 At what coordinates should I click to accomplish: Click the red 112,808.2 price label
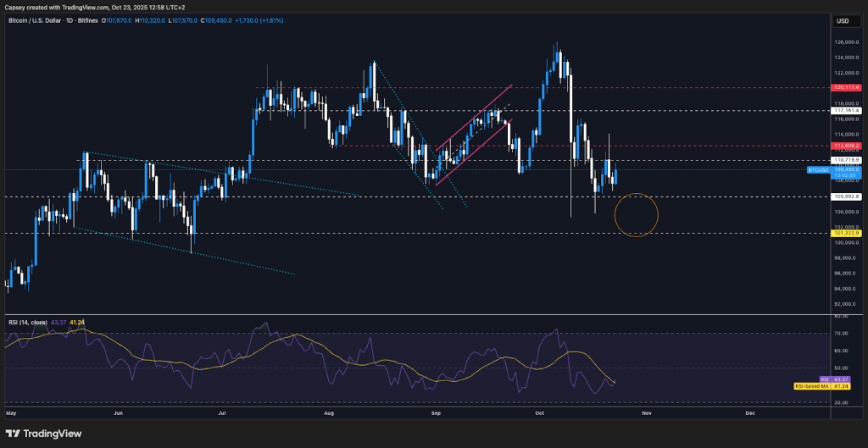coord(846,146)
